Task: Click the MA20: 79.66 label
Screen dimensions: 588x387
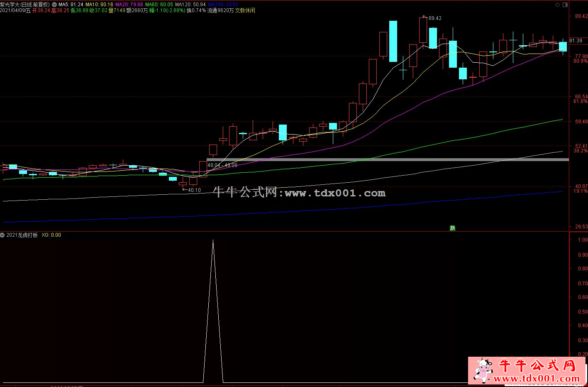Action: pos(129,5)
